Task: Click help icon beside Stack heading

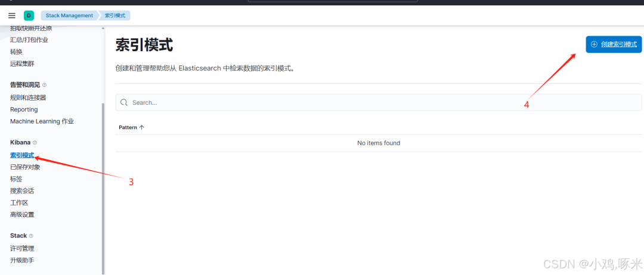Action: [x=31, y=236]
